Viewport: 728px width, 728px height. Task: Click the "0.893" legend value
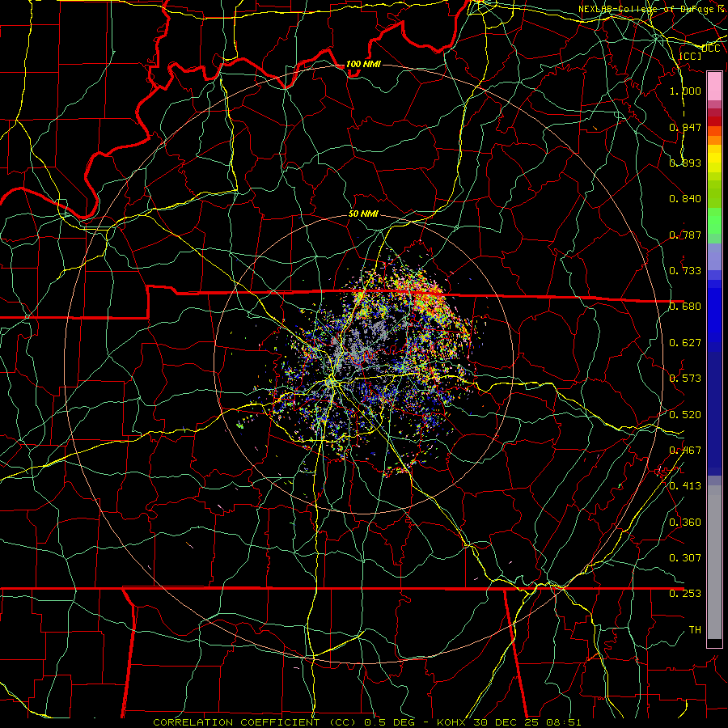(685, 163)
